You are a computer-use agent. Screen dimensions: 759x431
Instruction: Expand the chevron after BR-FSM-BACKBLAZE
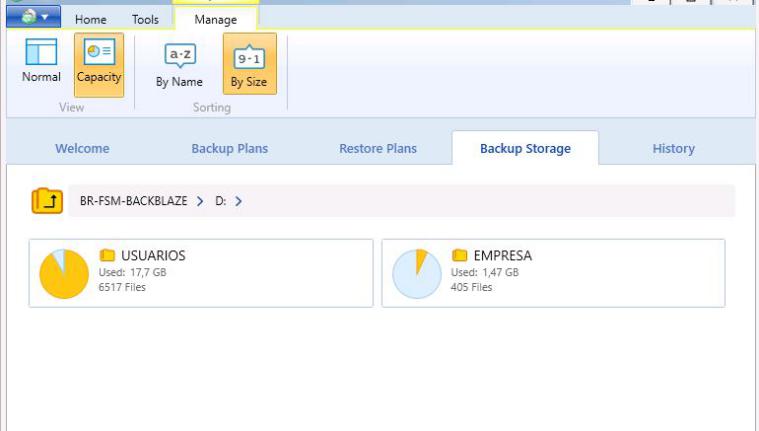tap(200, 201)
